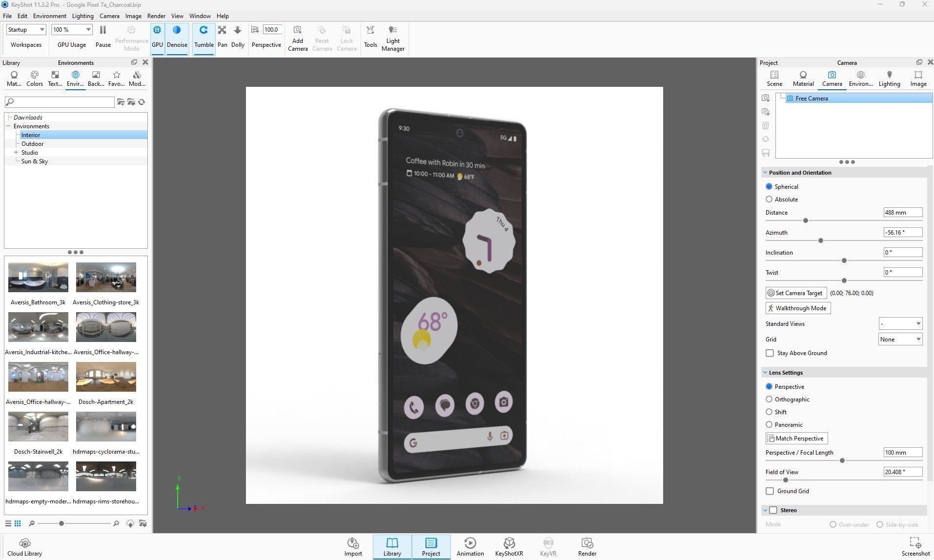This screenshot has height=560, width=934.
Task: Click the library search field
Action: pyautogui.click(x=60, y=102)
